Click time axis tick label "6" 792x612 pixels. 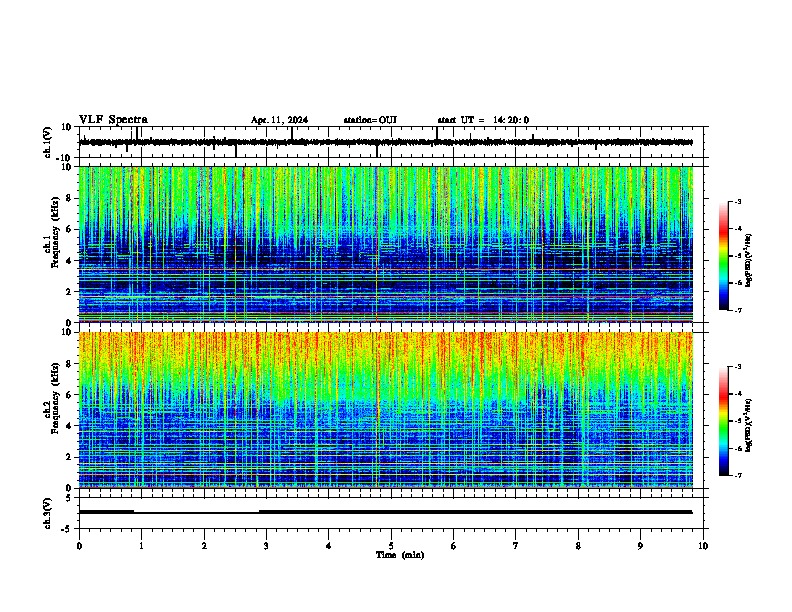tap(454, 546)
